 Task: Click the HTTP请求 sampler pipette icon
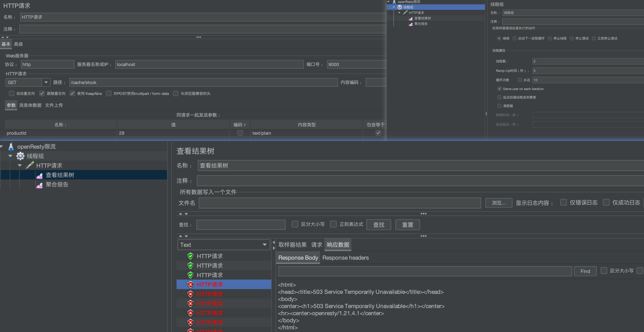pyautogui.click(x=30, y=165)
